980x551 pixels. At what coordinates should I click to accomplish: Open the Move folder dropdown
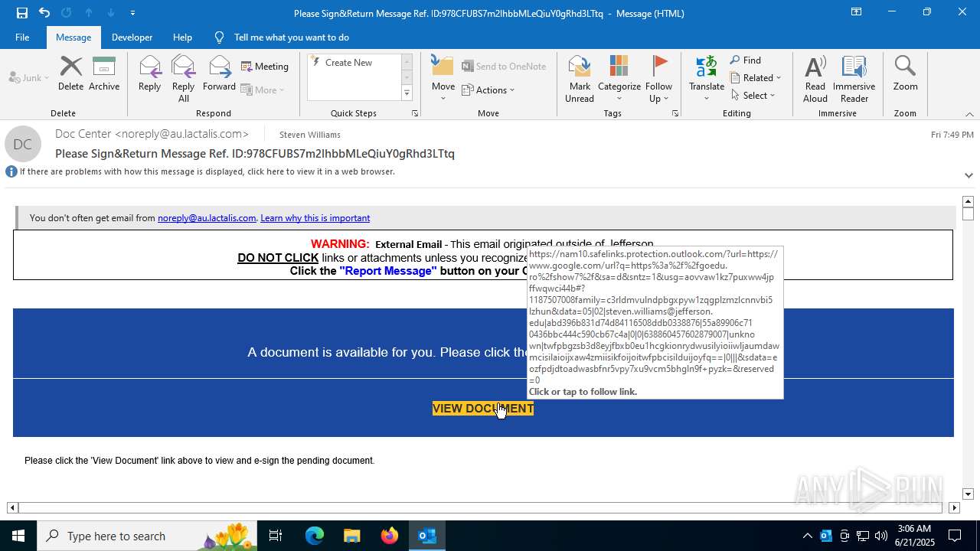(x=443, y=78)
